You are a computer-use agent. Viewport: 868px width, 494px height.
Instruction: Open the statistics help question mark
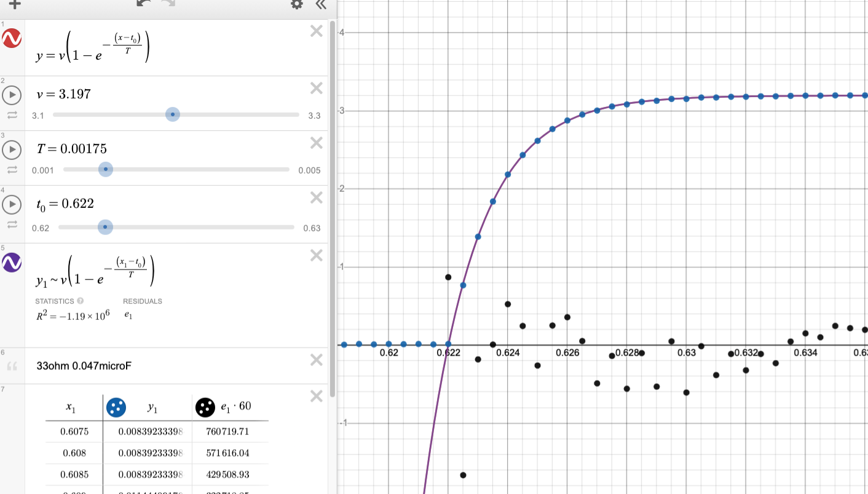[81, 301]
